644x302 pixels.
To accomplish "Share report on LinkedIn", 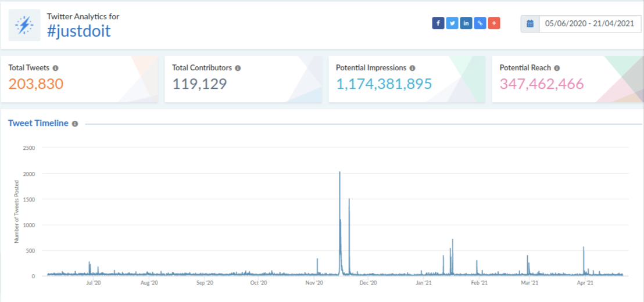I will (466, 23).
